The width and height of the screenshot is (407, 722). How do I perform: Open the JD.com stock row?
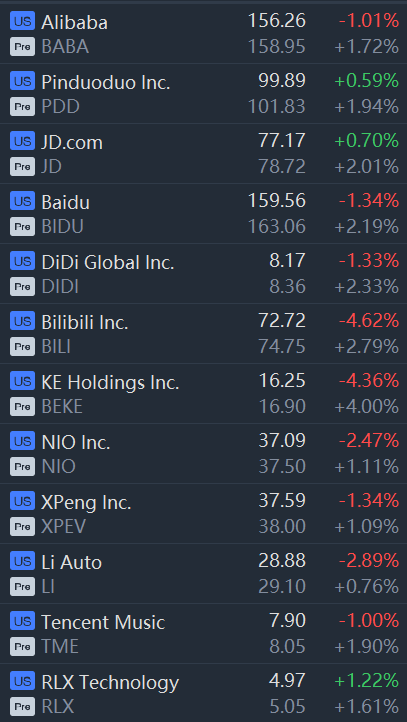204,153
